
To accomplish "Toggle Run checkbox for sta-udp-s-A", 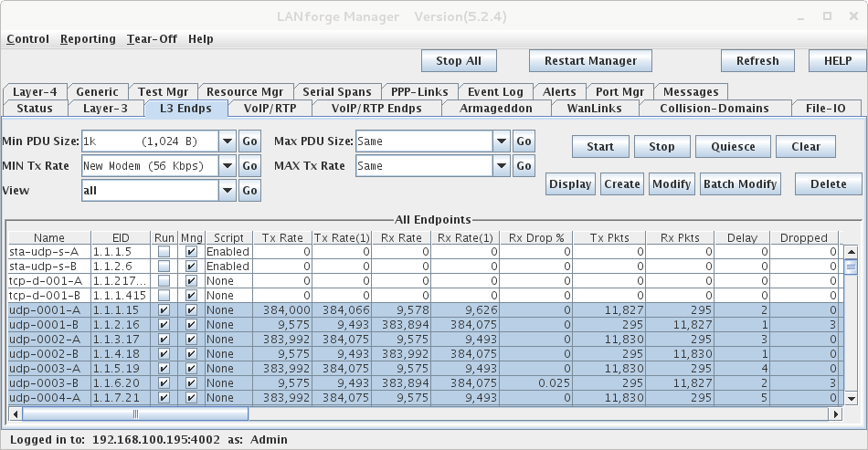I will click(x=164, y=252).
